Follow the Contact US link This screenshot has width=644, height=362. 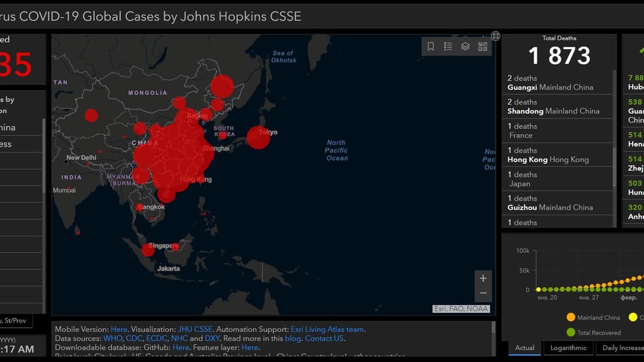tap(324, 338)
